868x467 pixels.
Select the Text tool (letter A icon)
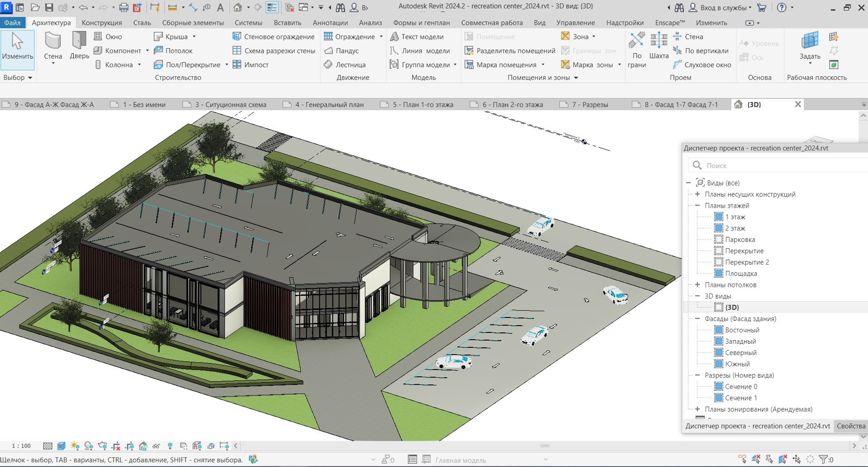click(x=220, y=8)
